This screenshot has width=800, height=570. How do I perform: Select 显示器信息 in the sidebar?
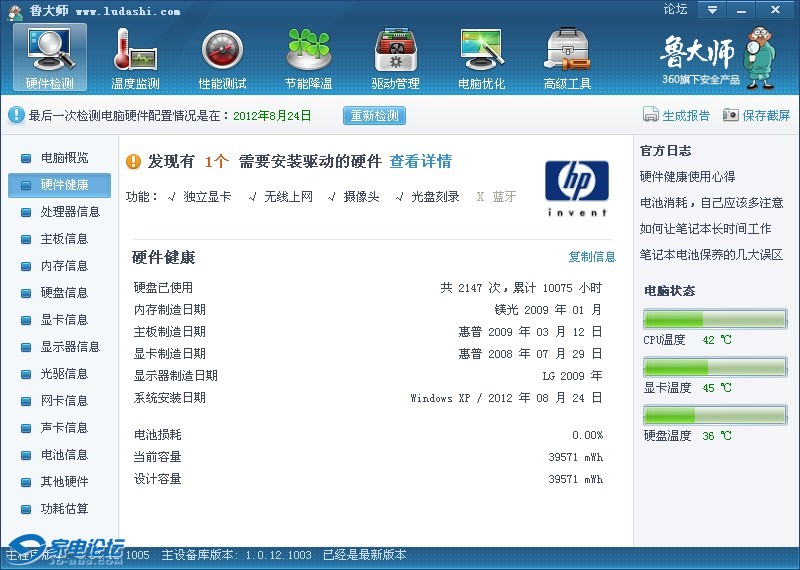click(59, 347)
